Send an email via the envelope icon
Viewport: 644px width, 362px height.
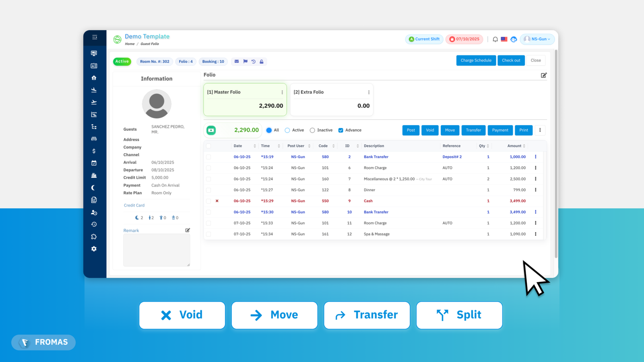pos(236,62)
